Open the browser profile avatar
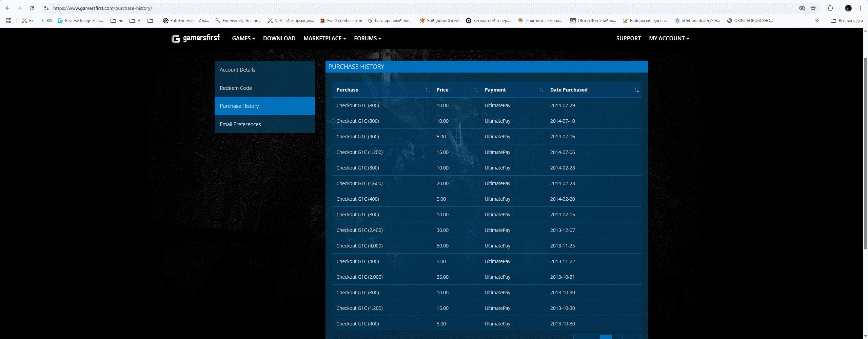 click(x=848, y=8)
